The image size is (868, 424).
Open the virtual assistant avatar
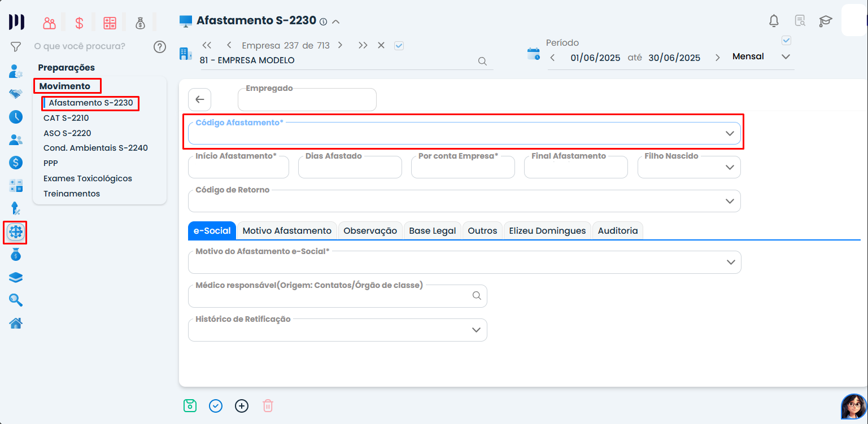(853, 406)
